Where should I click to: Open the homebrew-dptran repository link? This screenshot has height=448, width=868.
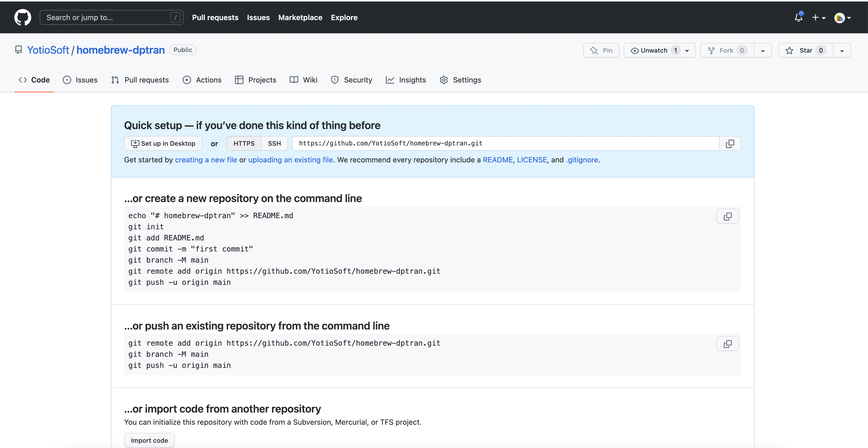point(121,50)
